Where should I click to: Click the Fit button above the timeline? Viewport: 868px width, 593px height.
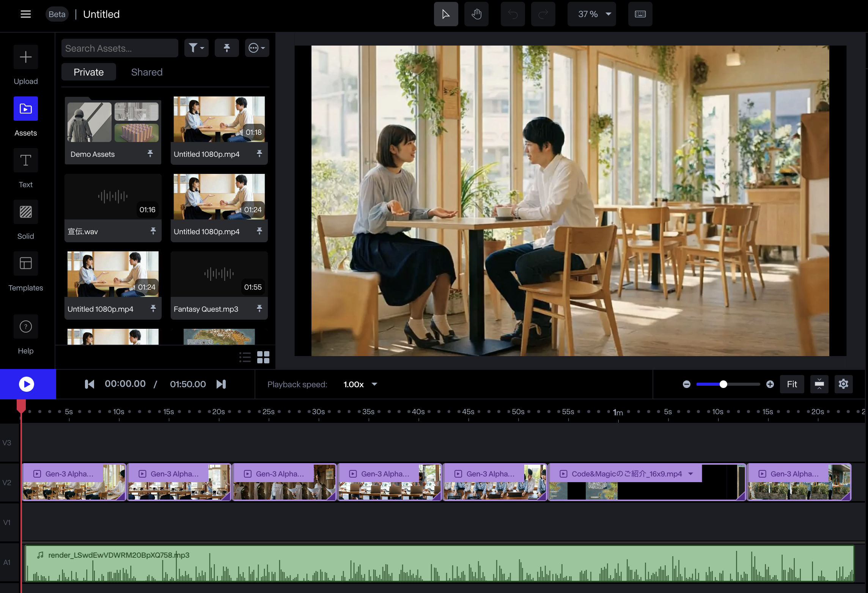[792, 384]
